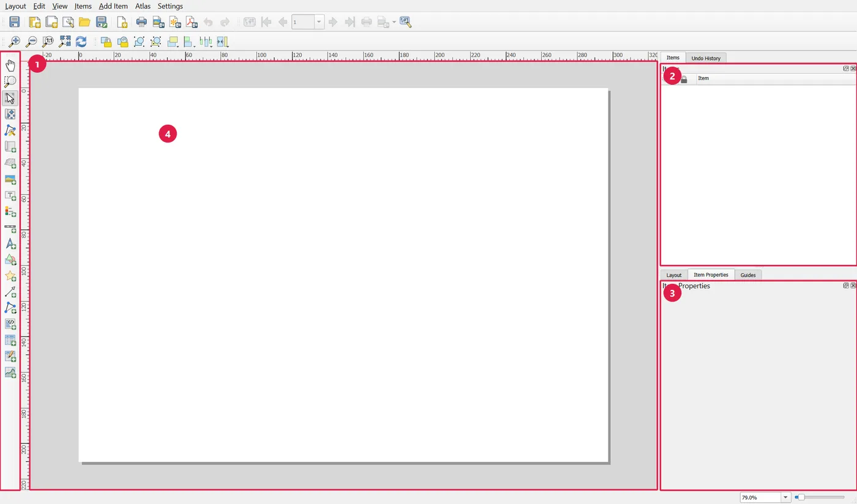
Task: Undock the Item Properties panel
Action: click(x=846, y=285)
